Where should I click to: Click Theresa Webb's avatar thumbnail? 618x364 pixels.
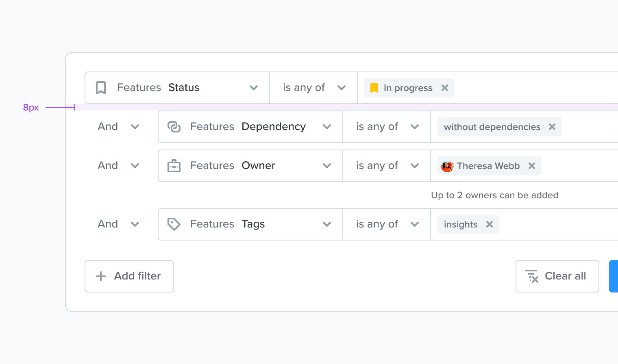click(x=447, y=166)
